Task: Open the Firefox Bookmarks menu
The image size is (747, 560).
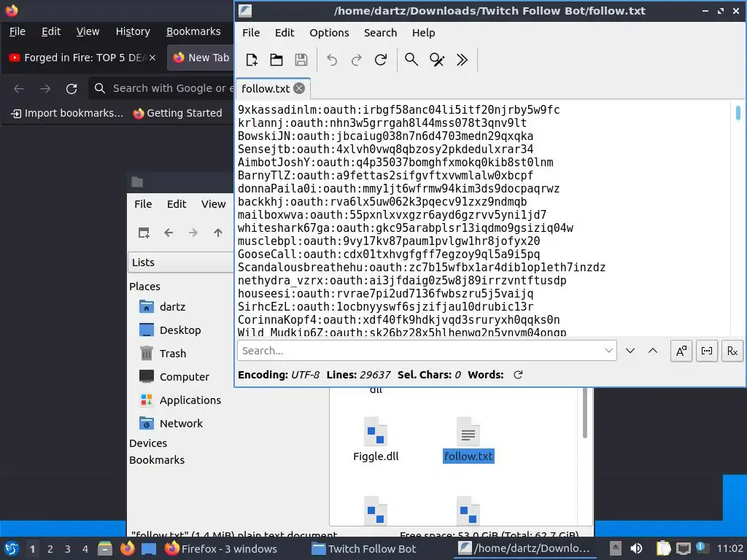Action: pyautogui.click(x=193, y=31)
